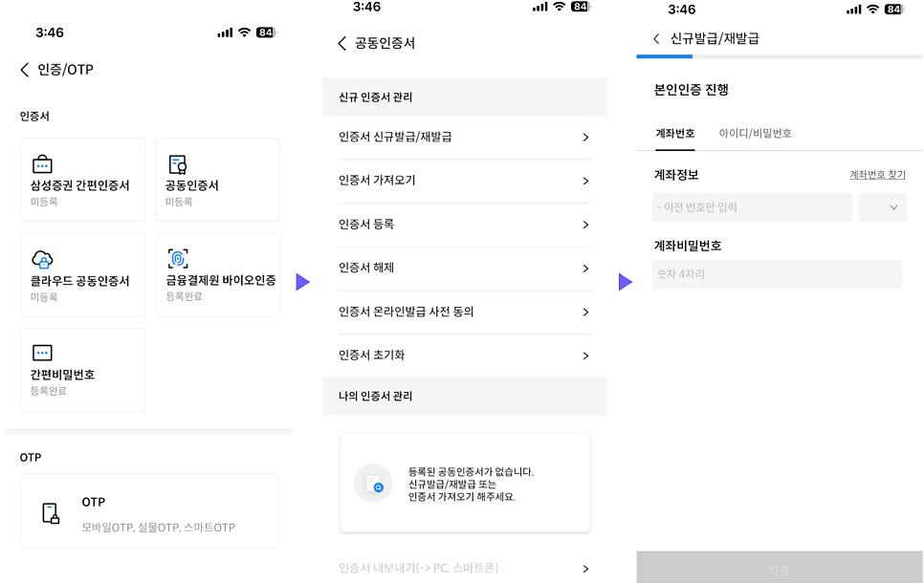Screen dimensions: 924x583
Task: Open the 인증서 가져오기 row
Action: click(x=465, y=181)
